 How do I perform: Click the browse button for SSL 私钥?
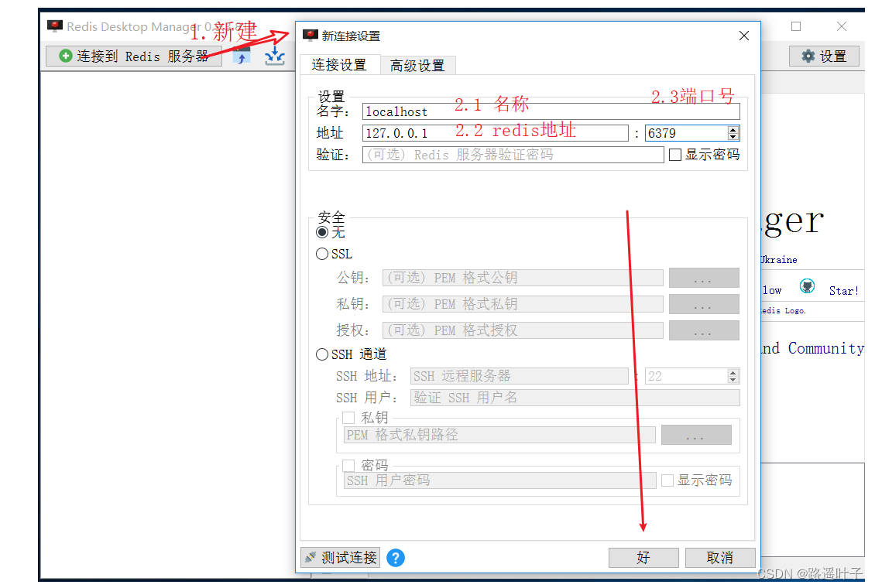coord(704,304)
